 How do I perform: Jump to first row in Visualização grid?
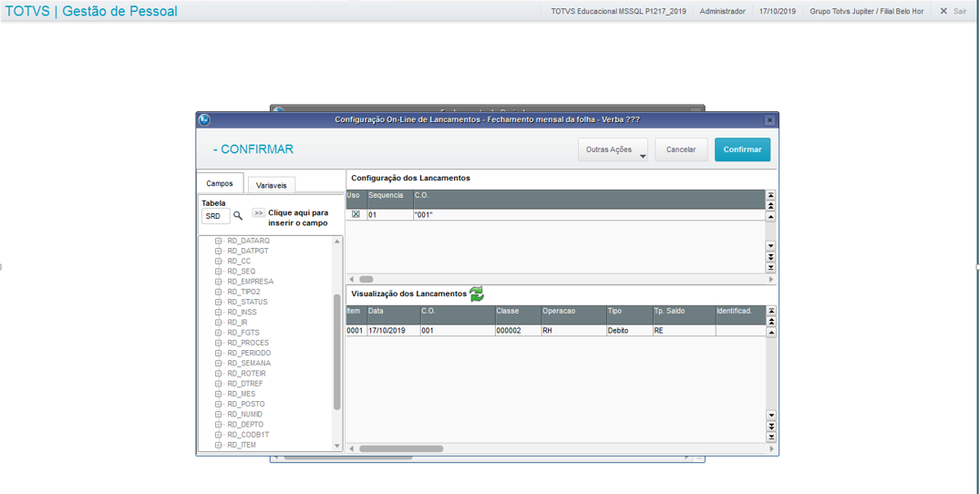pyautogui.click(x=770, y=311)
